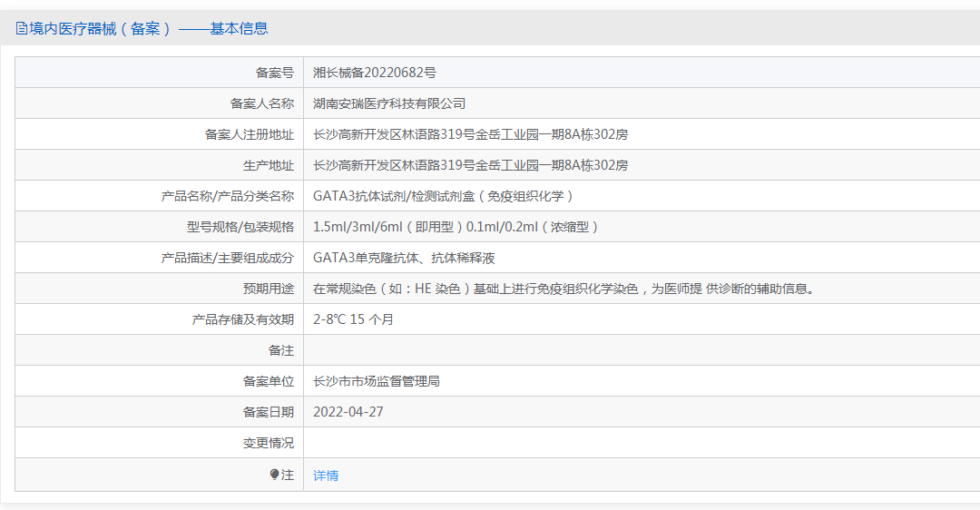
Task: Click the 备案人名称 row label
Action: pos(262,103)
